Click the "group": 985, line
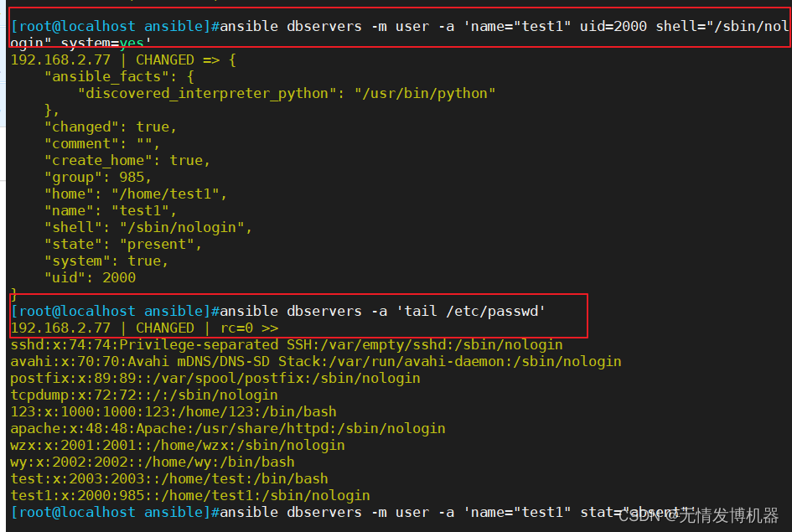The image size is (792, 532). click(98, 177)
